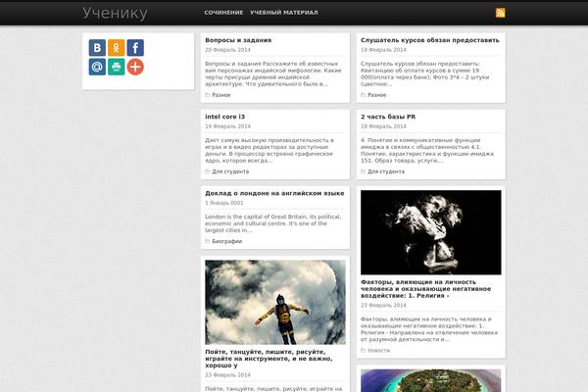Screen dimensions: 588x392
Task: Share via VKontakte icon
Action: [97, 48]
